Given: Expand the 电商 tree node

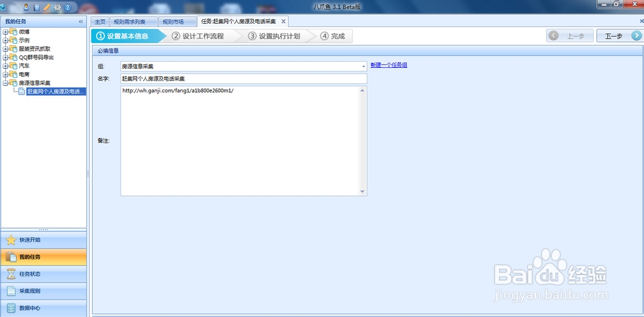Looking at the screenshot, I should click(x=5, y=75).
